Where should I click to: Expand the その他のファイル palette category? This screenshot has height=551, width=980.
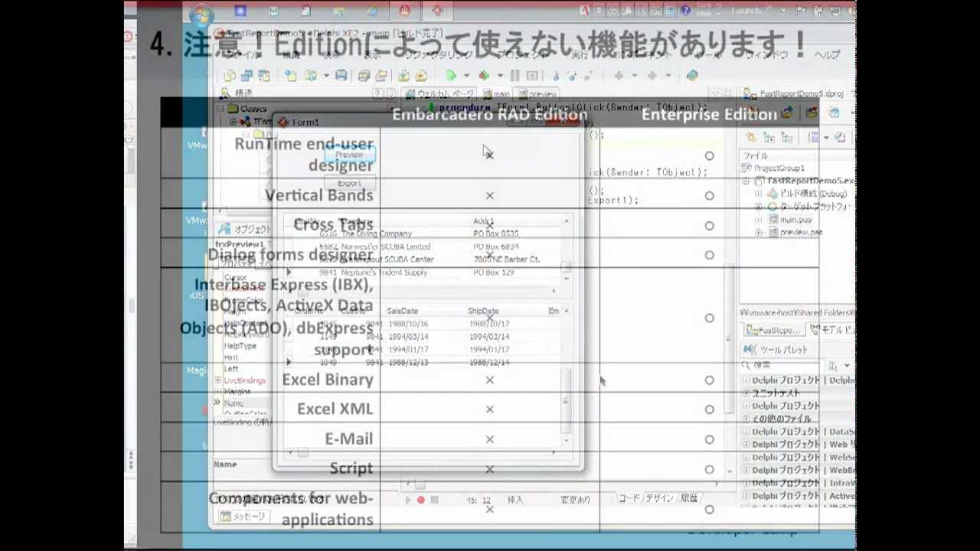pyautogui.click(x=746, y=419)
